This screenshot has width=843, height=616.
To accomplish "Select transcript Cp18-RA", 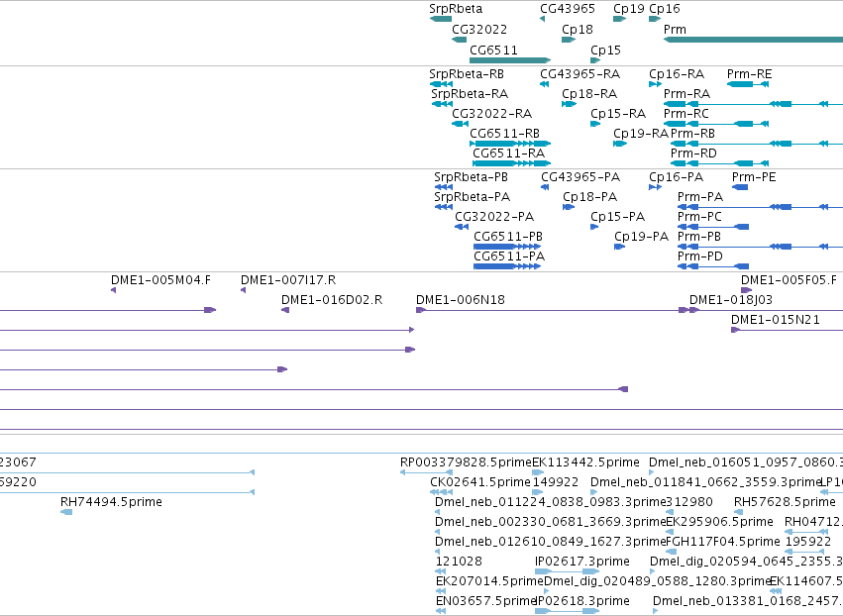I will pyautogui.click(x=569, y=104).
